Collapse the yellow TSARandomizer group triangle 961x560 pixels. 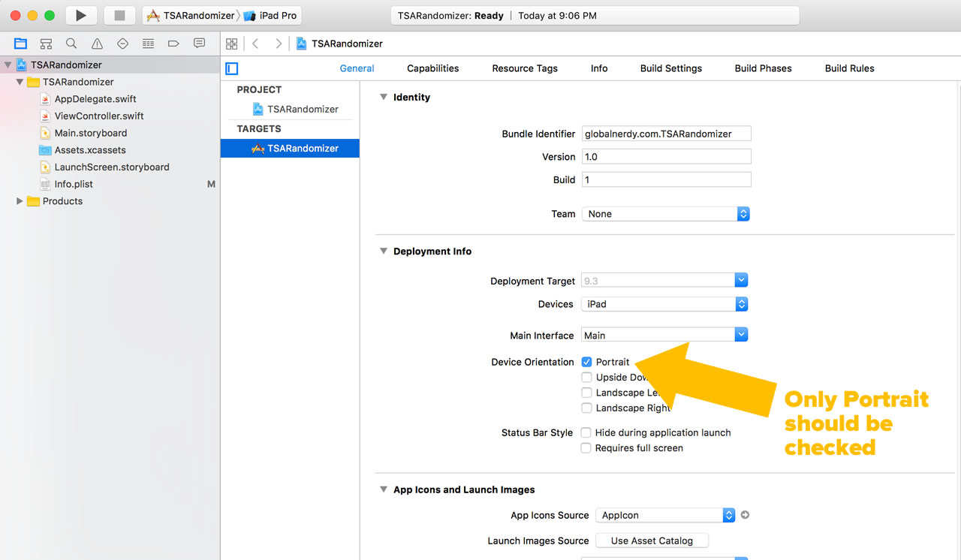pos(20,82)
